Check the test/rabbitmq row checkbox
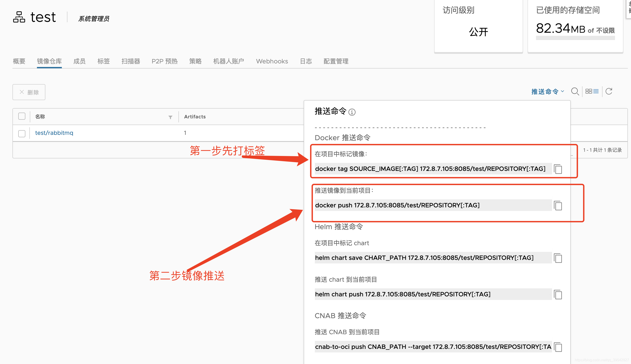The height and width of the screenshot is (364, 631). coord(22,133)
